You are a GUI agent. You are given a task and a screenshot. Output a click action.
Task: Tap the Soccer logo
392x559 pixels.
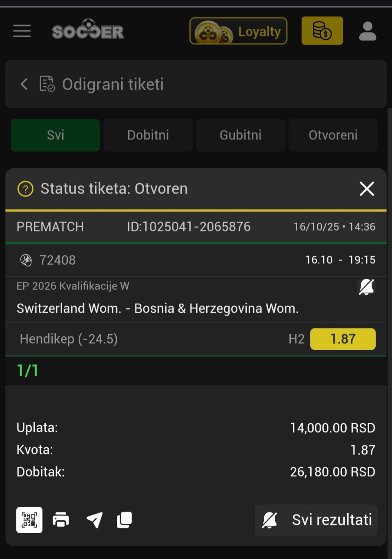click(88, 31)
